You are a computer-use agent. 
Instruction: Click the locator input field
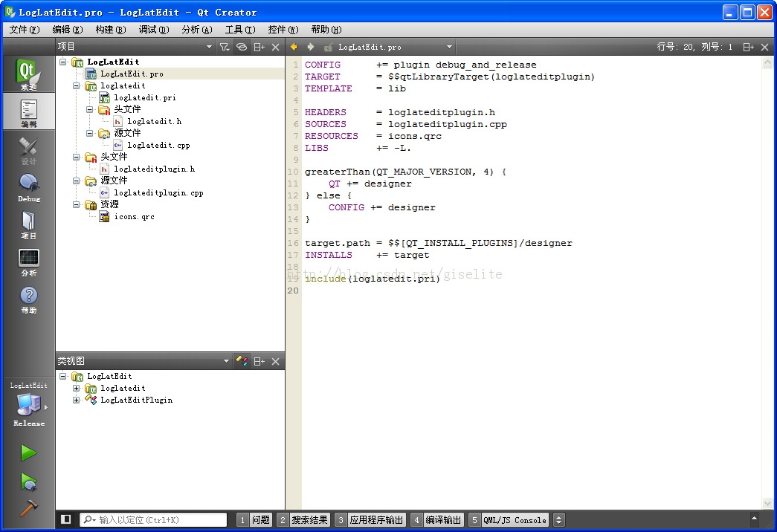pos(155,520)
